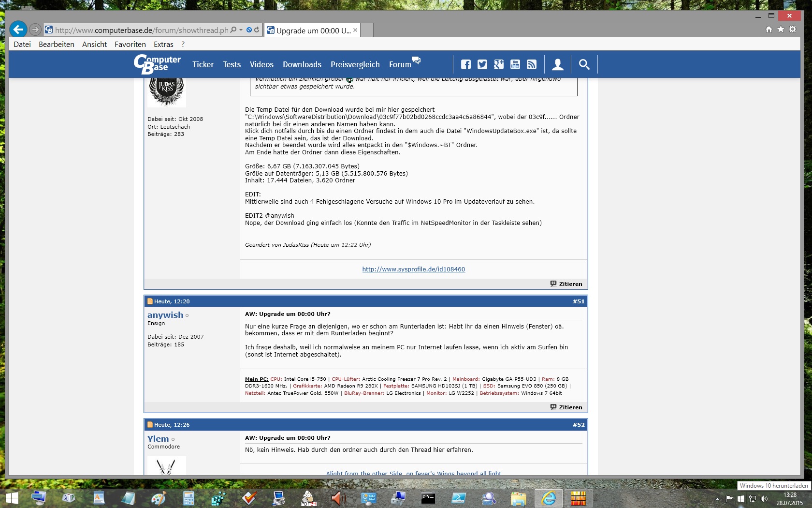Click the Google+ icon in site header
Image resolution: width=812 pixels, height=508 pixels.
pos(498,64)
